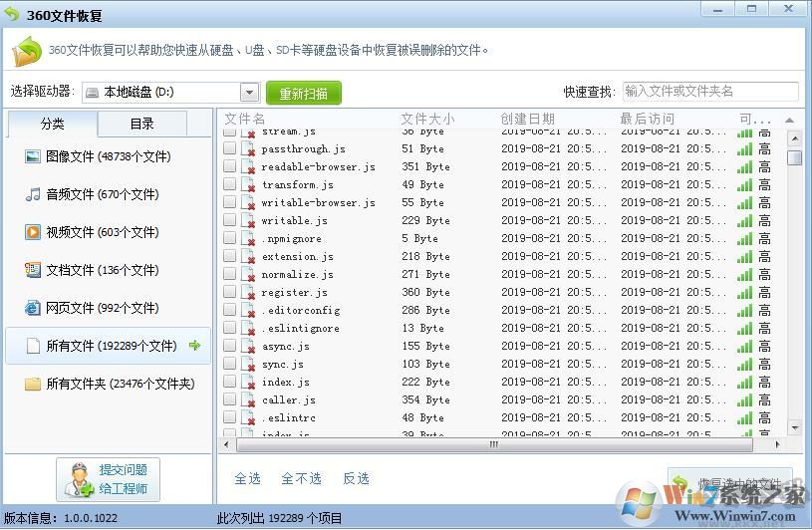The image size is (812, 530).
Task: Click the audio files music note icon
Action: [33, 194]
